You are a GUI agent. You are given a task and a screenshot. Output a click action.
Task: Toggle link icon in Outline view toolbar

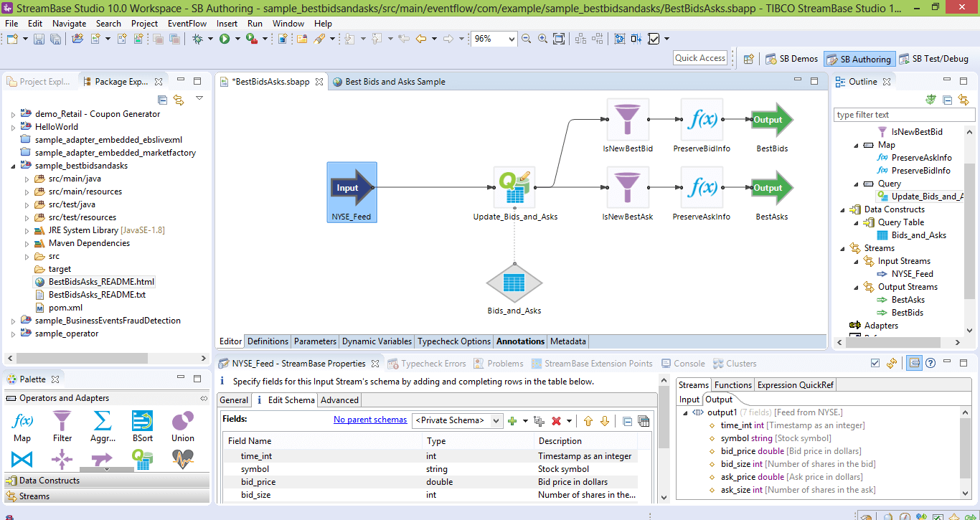pos(963,100)
